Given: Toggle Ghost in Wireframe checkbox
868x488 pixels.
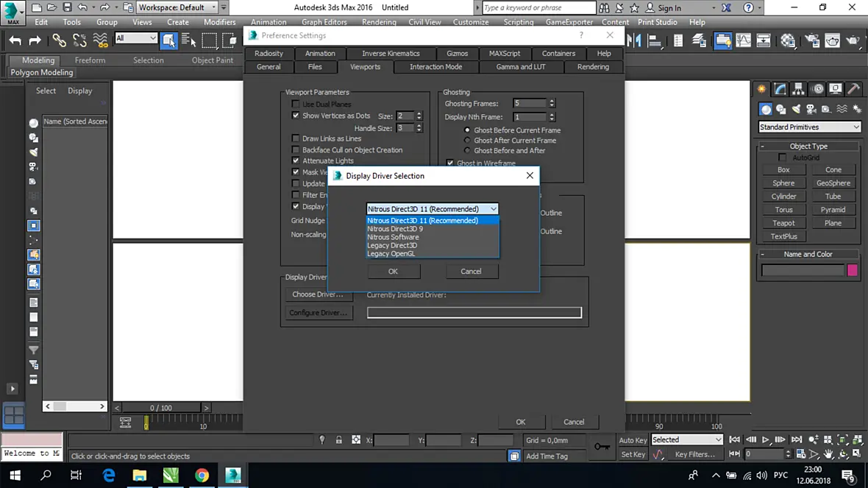Looking at the screenshot, I should point(450,163).
